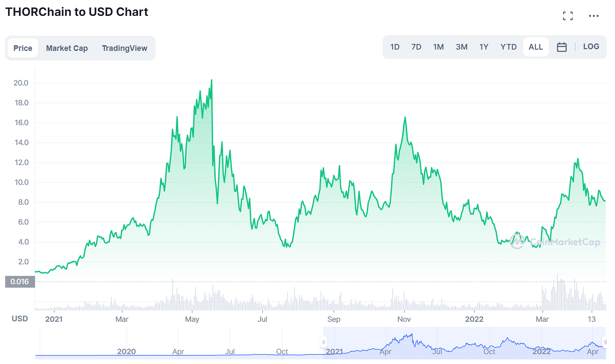Click the 13 x-axis date label
Screen dimensions: 615x364
592,319
